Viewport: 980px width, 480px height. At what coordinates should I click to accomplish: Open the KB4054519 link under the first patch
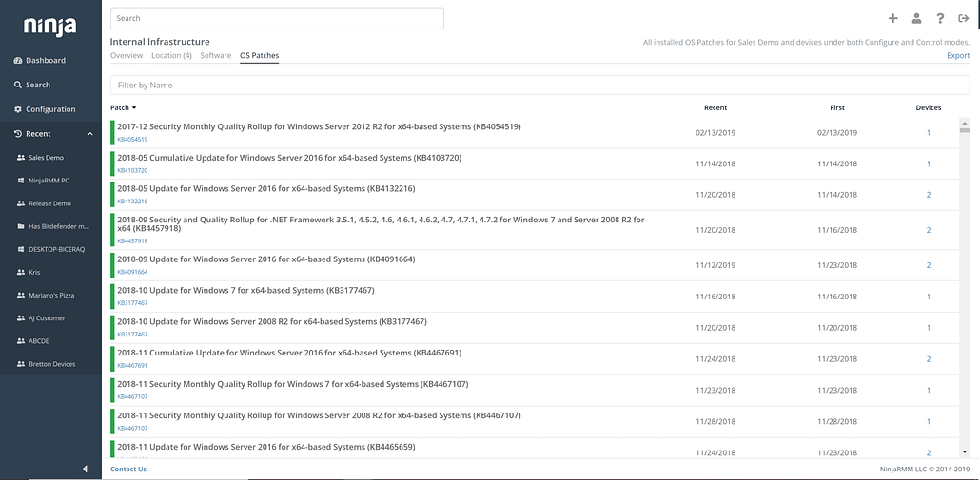click(x=132, y=140)
